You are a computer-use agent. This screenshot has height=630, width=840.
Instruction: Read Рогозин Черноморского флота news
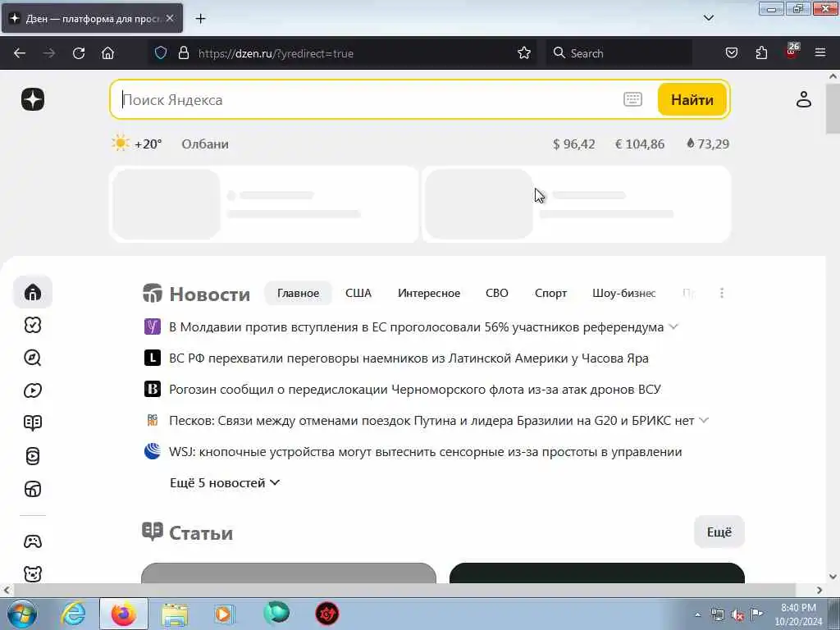click(x=414, y=389)
